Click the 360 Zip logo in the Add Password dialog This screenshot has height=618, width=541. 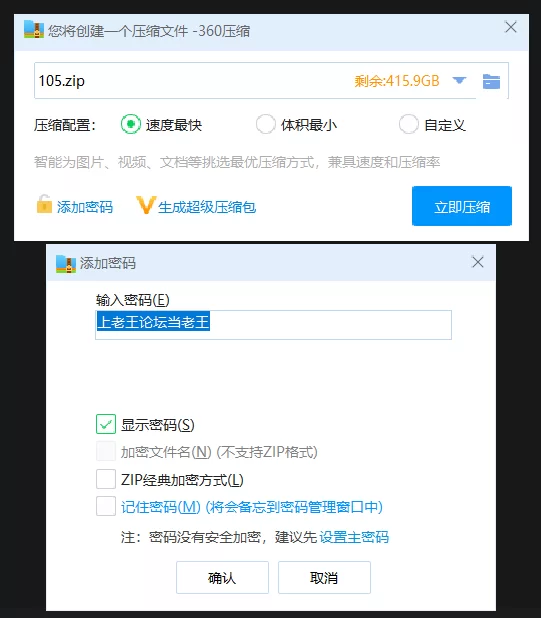[x=65, y=264]
